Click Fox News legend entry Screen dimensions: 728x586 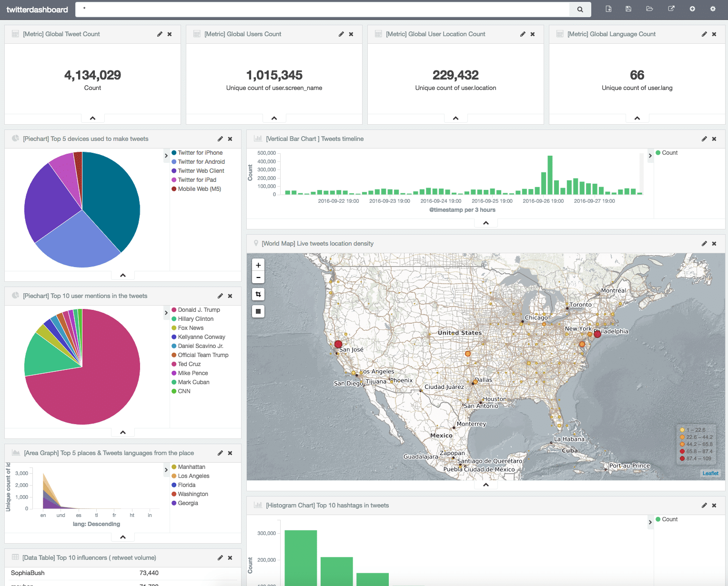(x=187, y=328)
